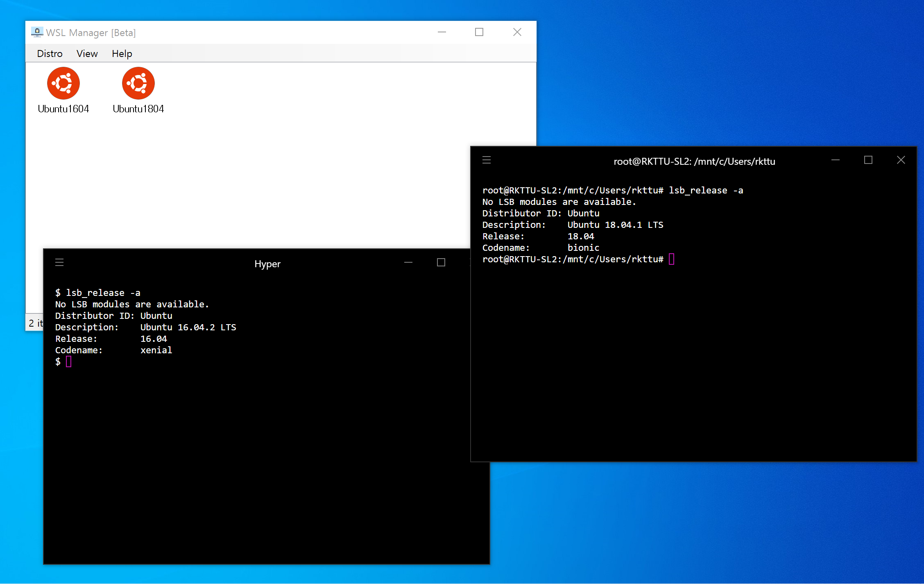Maximize the Hyper terminal window

pos(441,262)
